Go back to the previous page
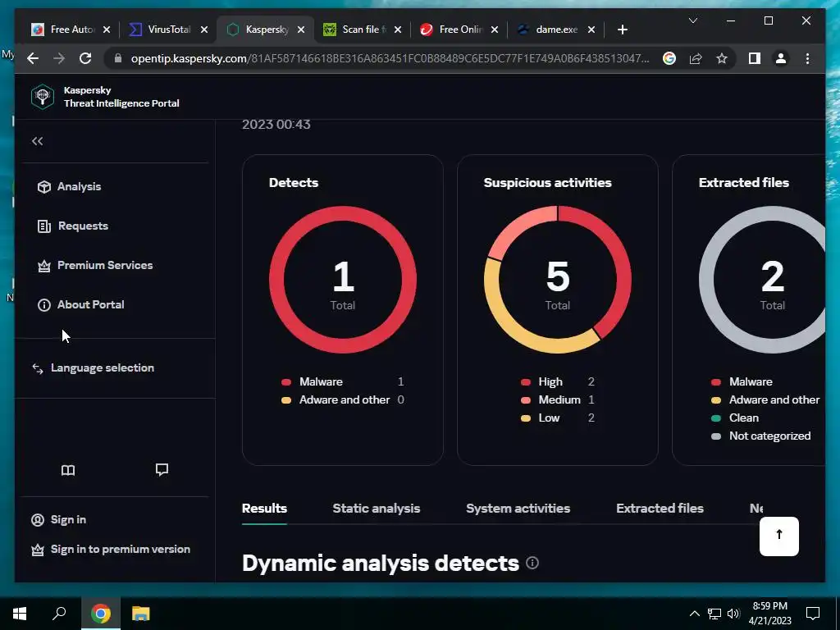Image resolution: width=840 pixels, height=630 pixels. [x=33, y=58]
